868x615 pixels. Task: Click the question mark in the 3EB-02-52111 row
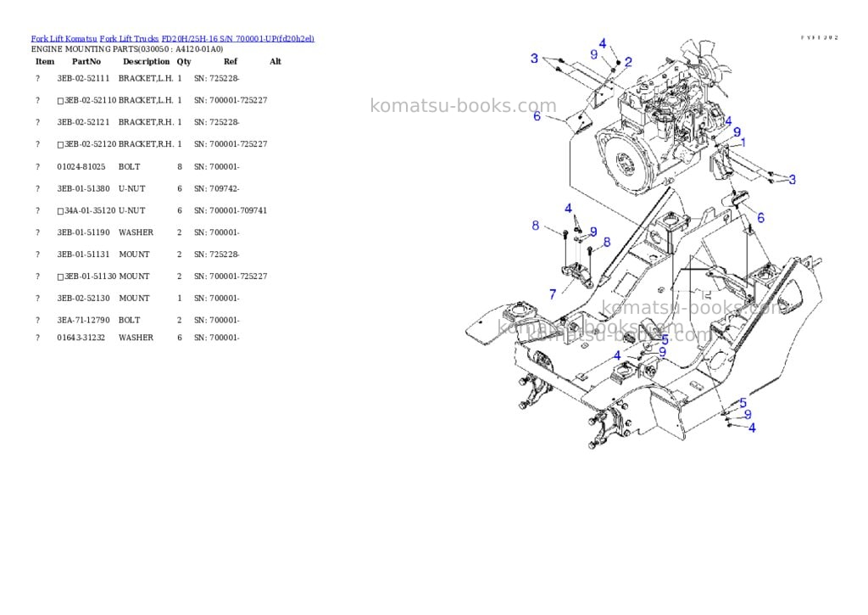(37, 78)
